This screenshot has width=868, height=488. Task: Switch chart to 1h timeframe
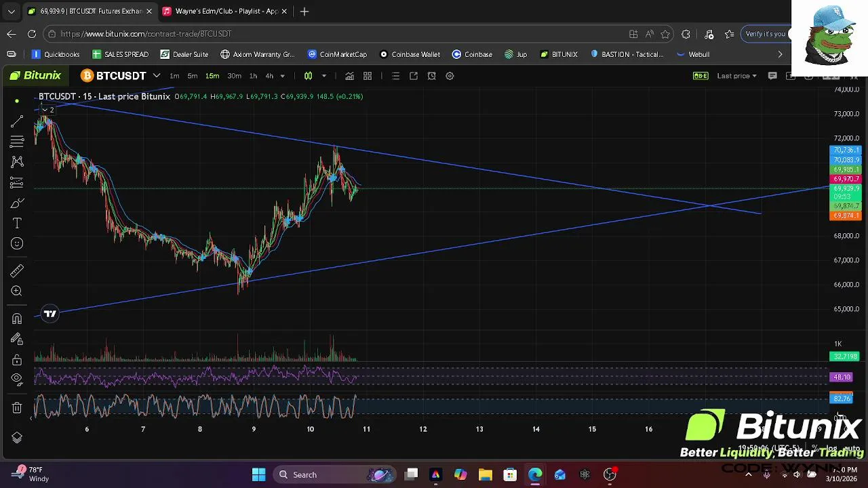253,76
